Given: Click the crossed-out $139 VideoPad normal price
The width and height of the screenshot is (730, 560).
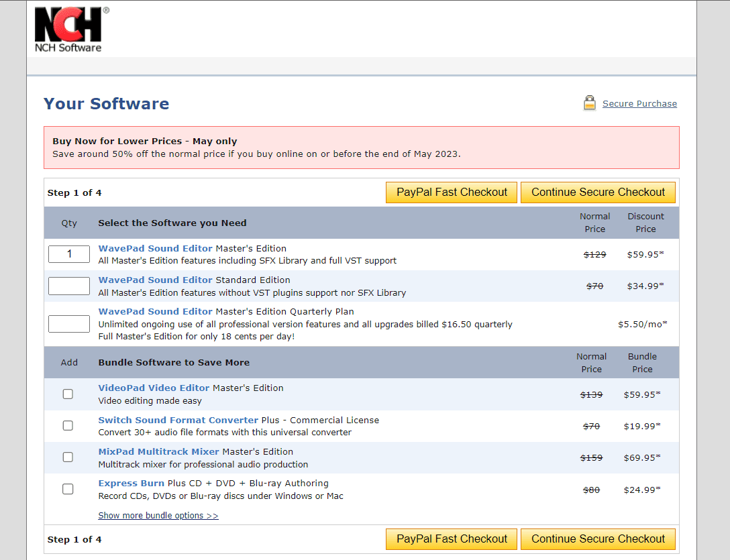Looking at the screenshot, I should [591, 395].
